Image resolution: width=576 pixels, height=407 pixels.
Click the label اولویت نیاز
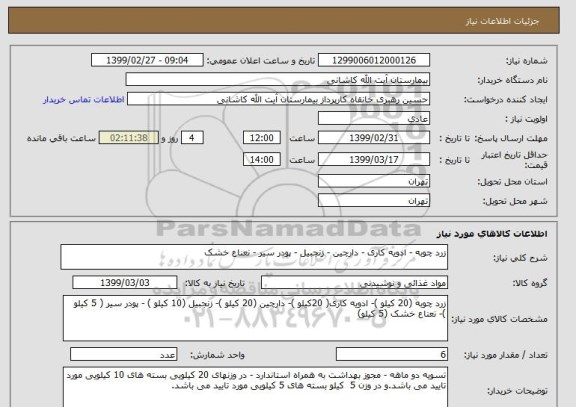(x=526, y=119)
